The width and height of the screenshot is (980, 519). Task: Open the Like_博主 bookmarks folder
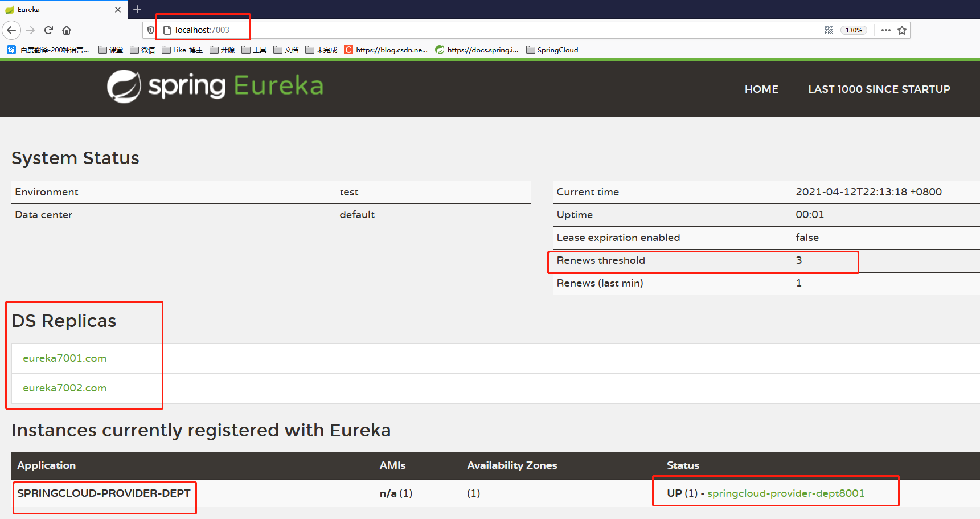click(182, 50)
